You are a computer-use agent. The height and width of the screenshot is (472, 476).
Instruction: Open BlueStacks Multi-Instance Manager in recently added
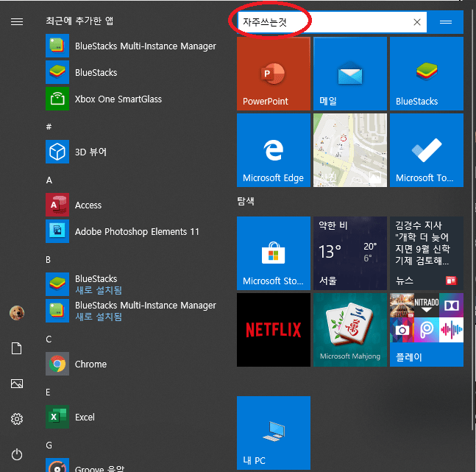pyautogui.click(x=131, y=46)
